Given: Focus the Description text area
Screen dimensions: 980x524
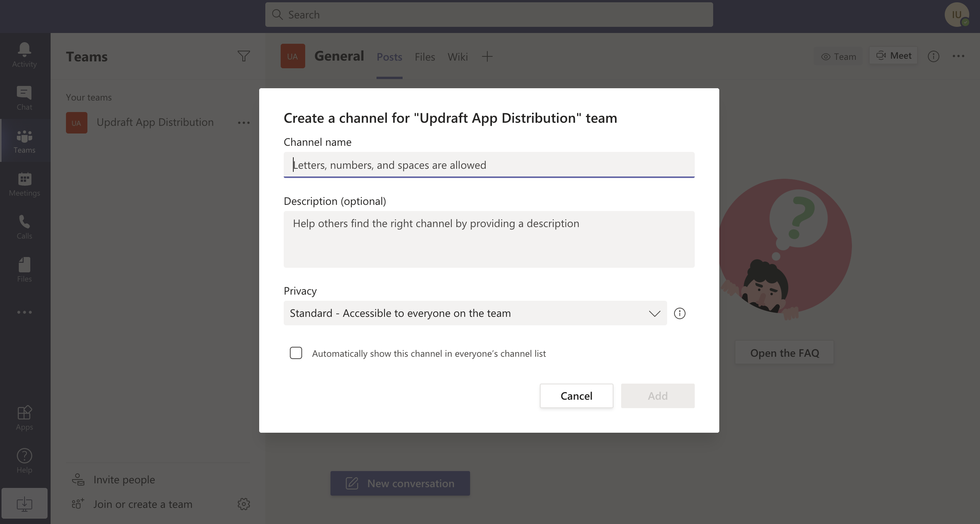Looking at the screenshot, I should coord(489,239).
